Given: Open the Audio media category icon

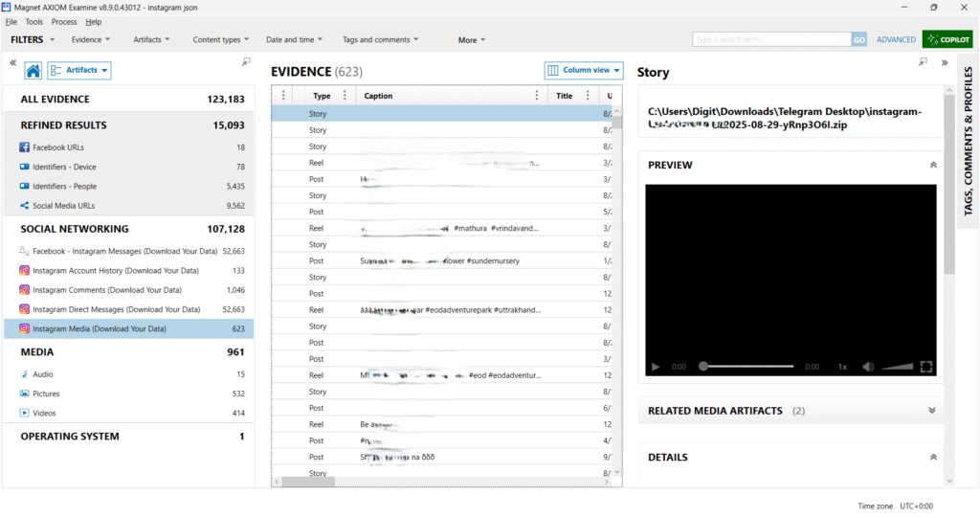Looking at the screenshot, I should 24,374.
